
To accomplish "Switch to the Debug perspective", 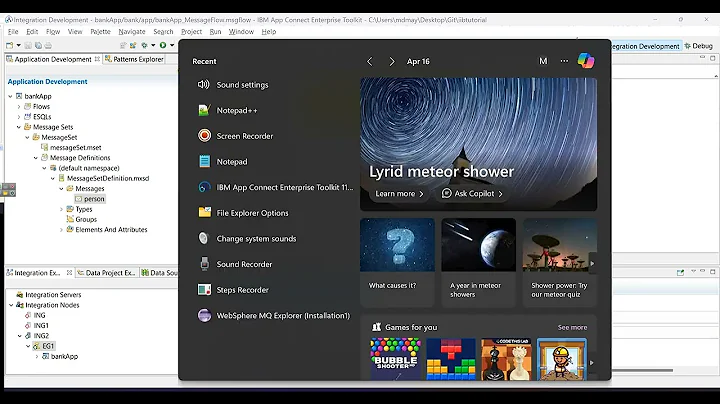I will tap(698, 46).
